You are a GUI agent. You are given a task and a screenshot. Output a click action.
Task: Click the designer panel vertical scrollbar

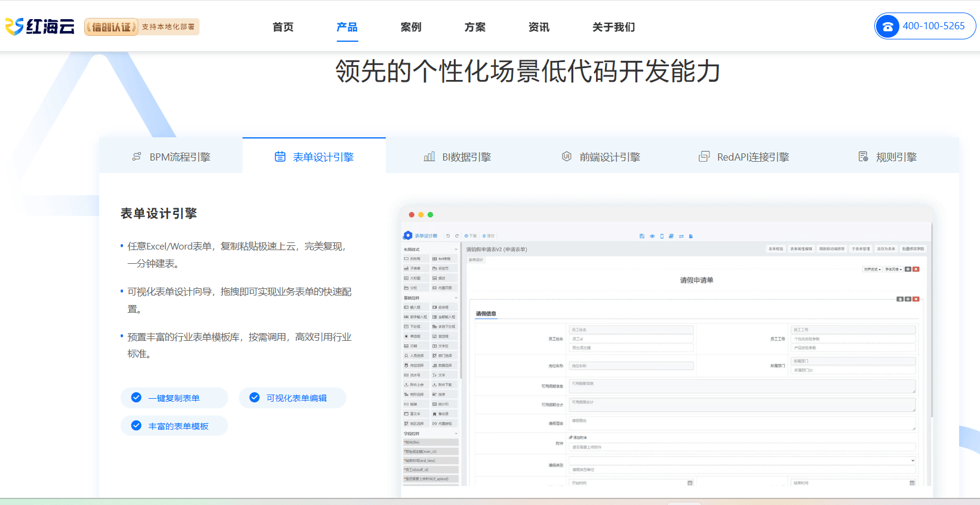pyautogui.click(x=931, y=358)
